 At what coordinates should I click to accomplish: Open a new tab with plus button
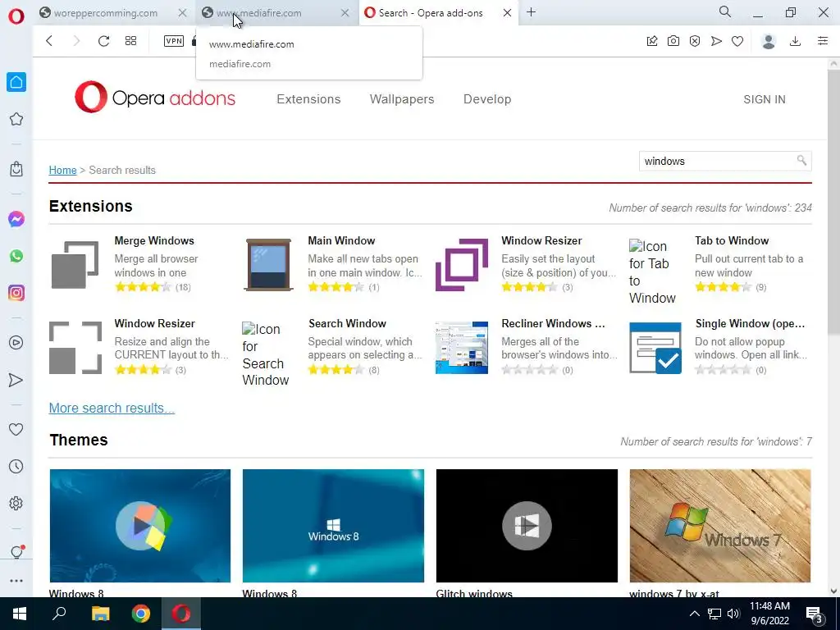(531, 12)
